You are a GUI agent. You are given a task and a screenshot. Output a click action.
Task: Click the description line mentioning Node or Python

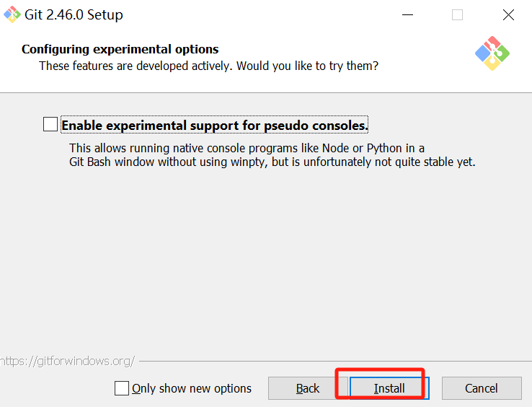[x=247, y=148]
